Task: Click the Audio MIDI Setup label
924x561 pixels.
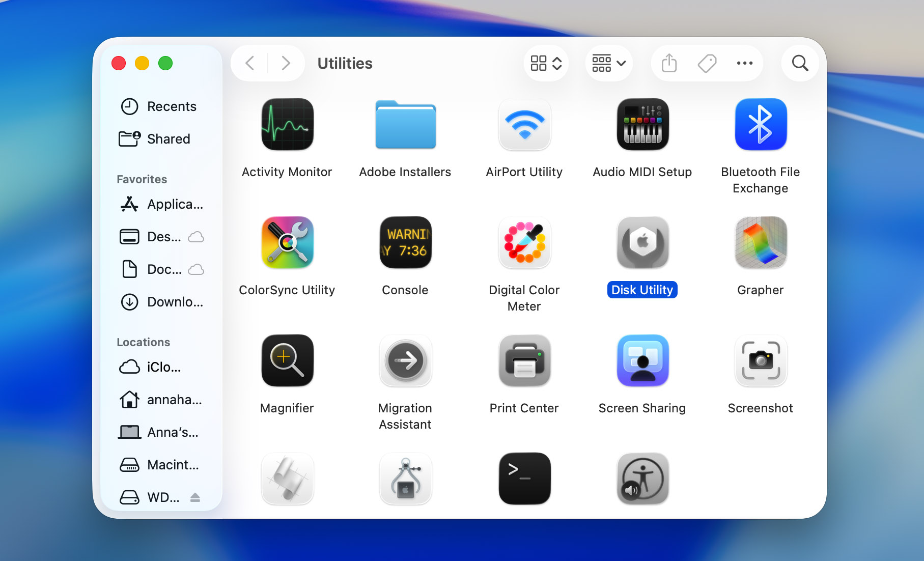Action: coord(642,172)
